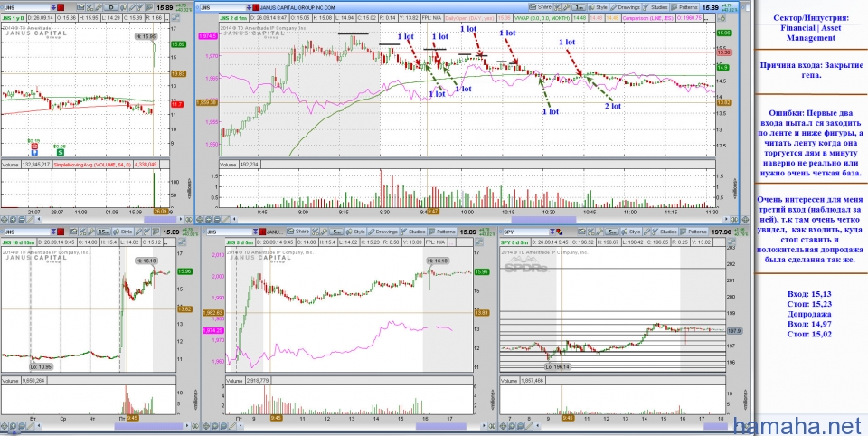Click studies toggle icon right of yearly header
Viewport: 868px width, 436px height.
point(175,18)
